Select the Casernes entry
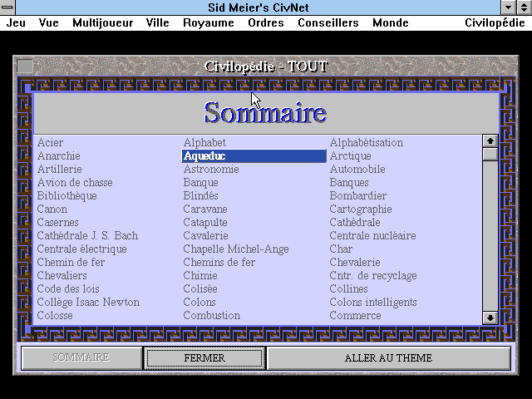This screenshot has height=399, width=532. 57,222
